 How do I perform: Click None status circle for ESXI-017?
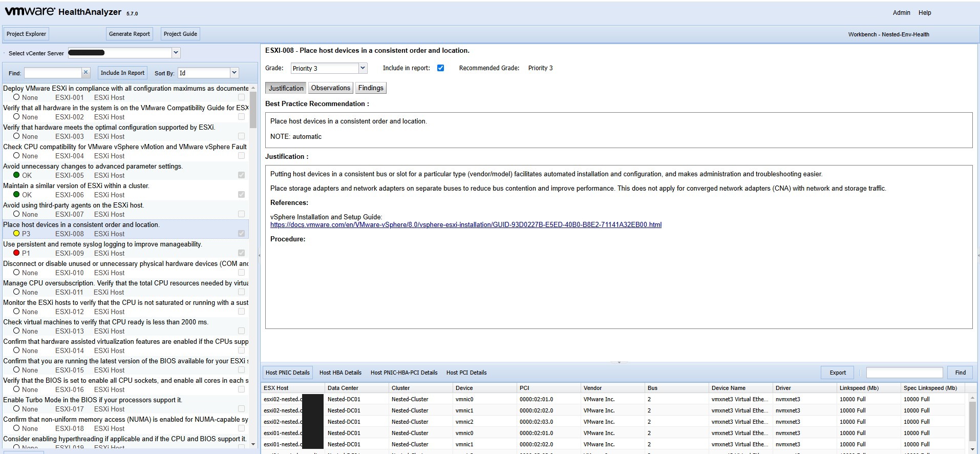click(16, 409)
